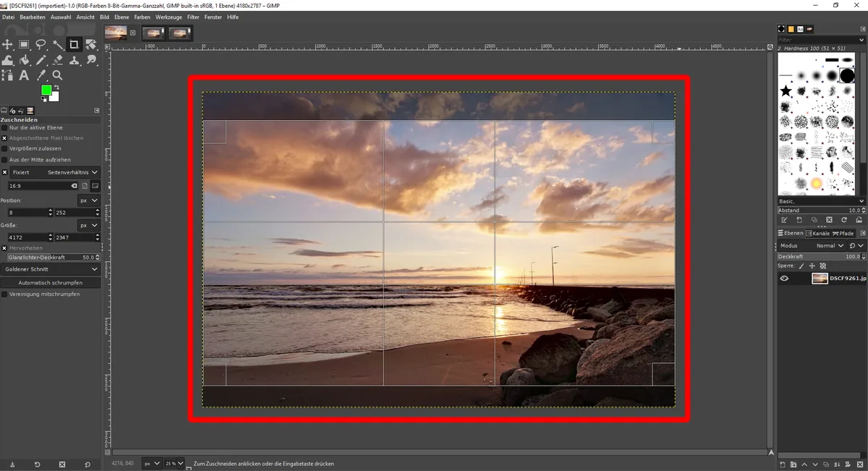The image size is (868, 471).
Task: Click the 'Automatisch schrumpfen' button
Action: tap(51, 283)
